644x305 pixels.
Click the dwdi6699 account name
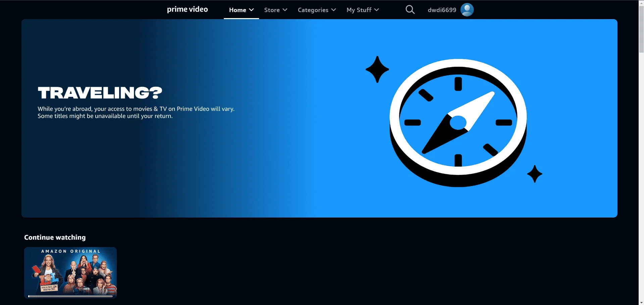(x=442, y=10)
